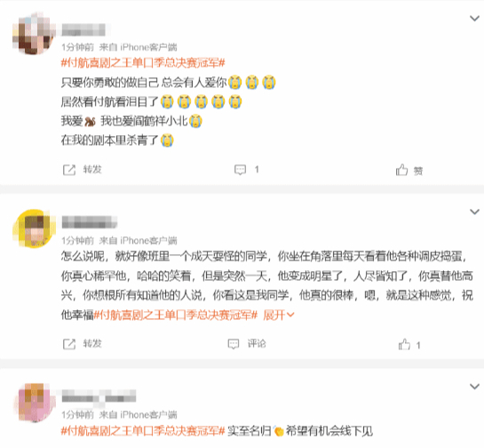
Task: Open blurred username of first poster
Action: (83, 30)
